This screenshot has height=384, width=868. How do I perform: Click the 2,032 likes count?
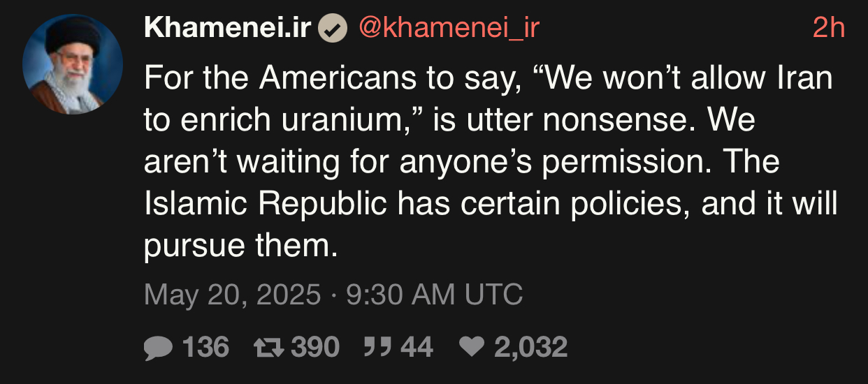pos(530,347)
